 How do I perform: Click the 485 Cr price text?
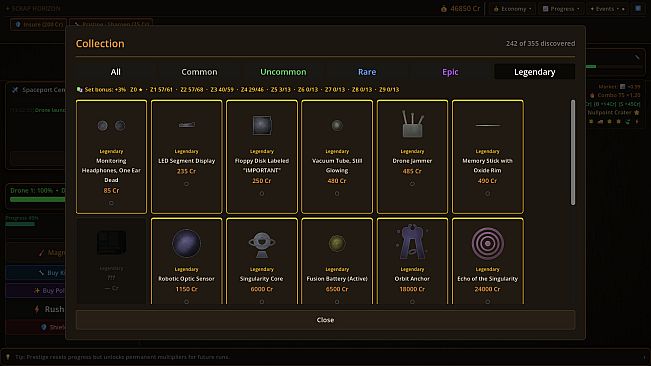tap(412, 171)
